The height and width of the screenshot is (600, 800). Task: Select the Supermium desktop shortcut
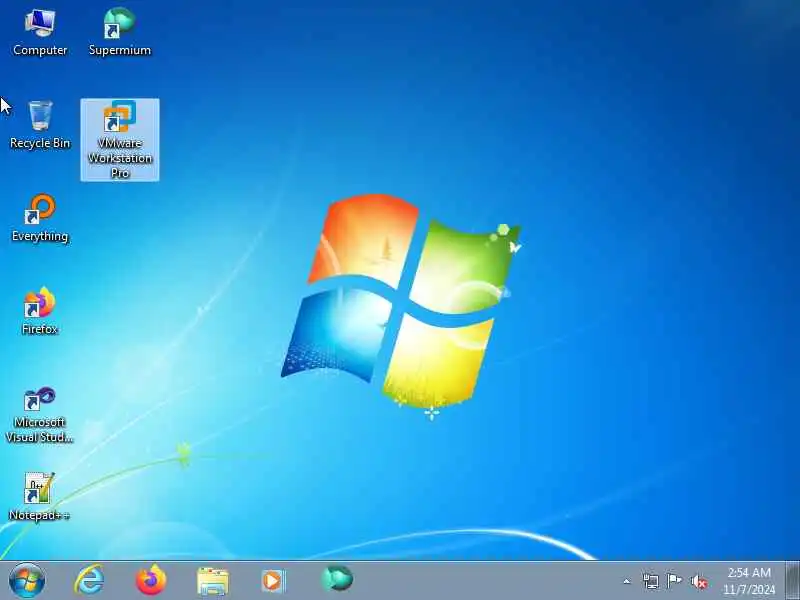coord(120,32)
